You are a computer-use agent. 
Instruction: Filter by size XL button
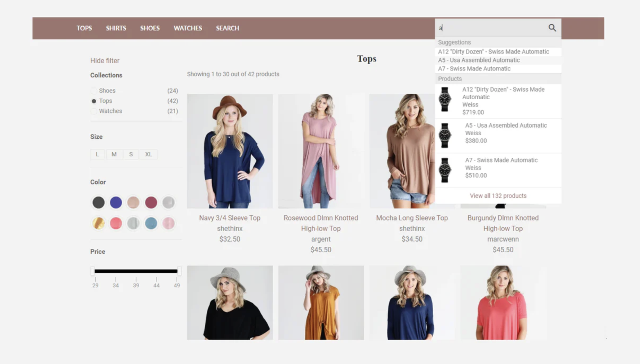148,154
